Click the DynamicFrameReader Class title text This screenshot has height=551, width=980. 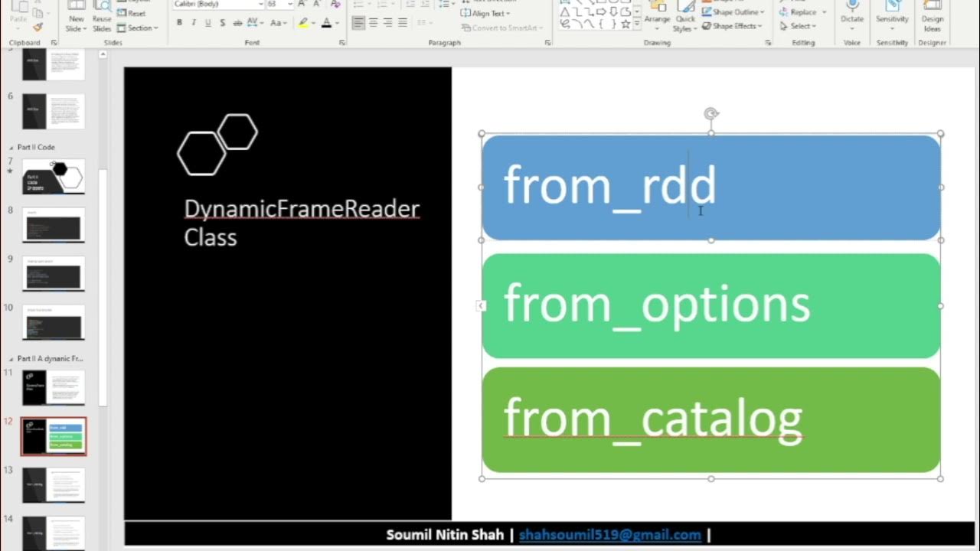pos(301,223)
